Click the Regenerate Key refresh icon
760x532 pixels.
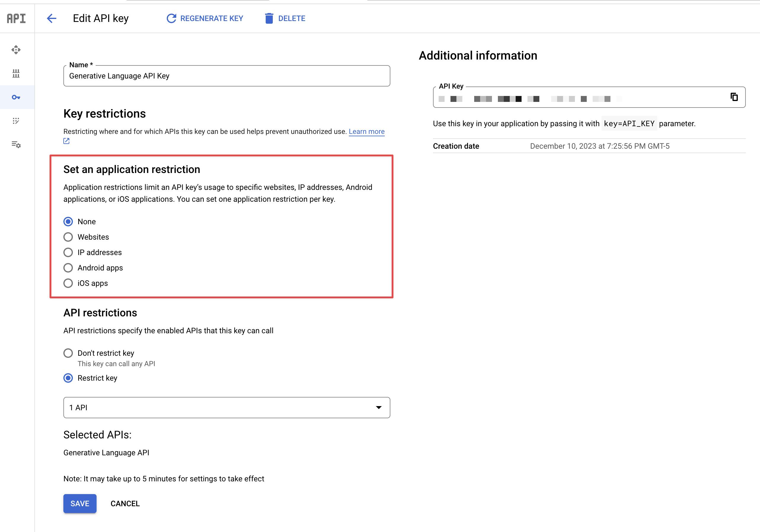(x=171, y=18)
